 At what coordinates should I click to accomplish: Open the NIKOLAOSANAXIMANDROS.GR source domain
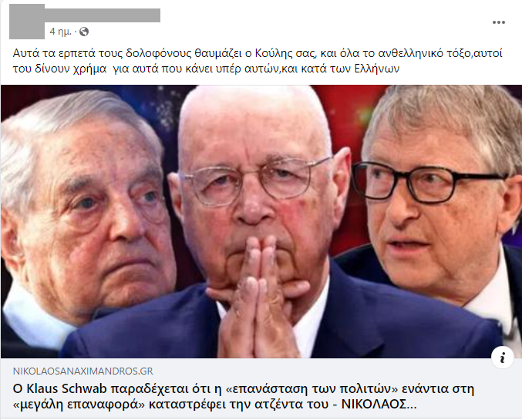pos(83,371)
